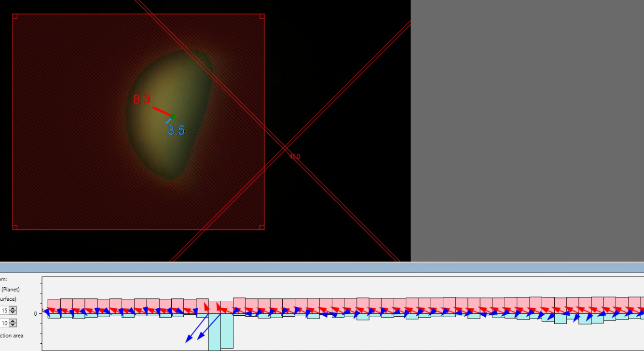
Task: Click the green center dot on the planet
Action: 173,116
